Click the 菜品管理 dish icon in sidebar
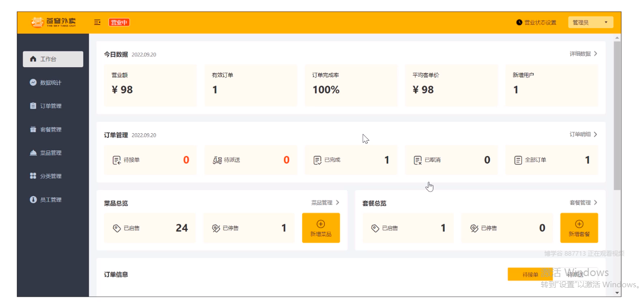This screenshot has height=302, width=644. click(x=34, y=153)
